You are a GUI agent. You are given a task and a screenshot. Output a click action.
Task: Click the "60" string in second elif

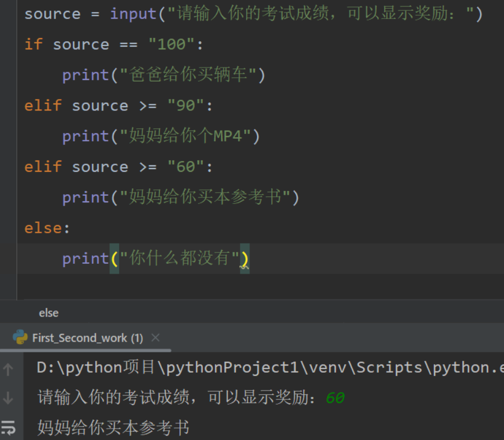[x=186, y=166]
